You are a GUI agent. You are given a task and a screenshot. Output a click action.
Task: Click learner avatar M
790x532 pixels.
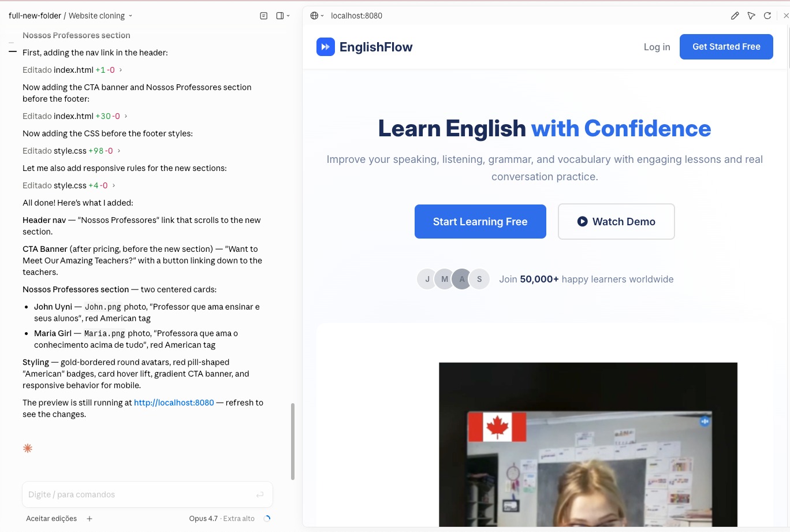444,279
